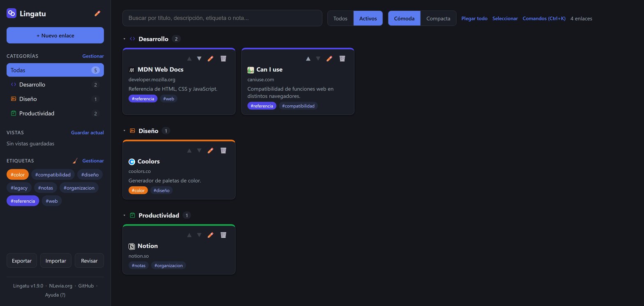
Task: Collapse the Diseño section with its triangle
Action: (x=124, y=131)
